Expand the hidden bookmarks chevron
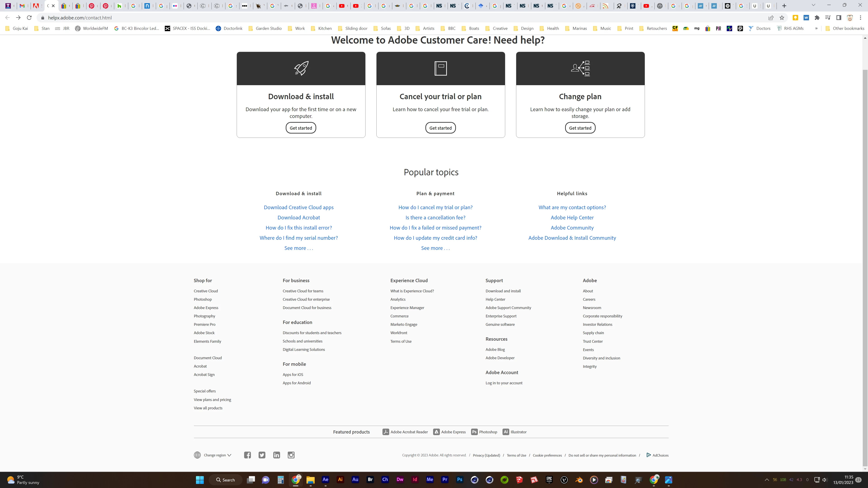868x488 pixels. click(x=816, y=28)
